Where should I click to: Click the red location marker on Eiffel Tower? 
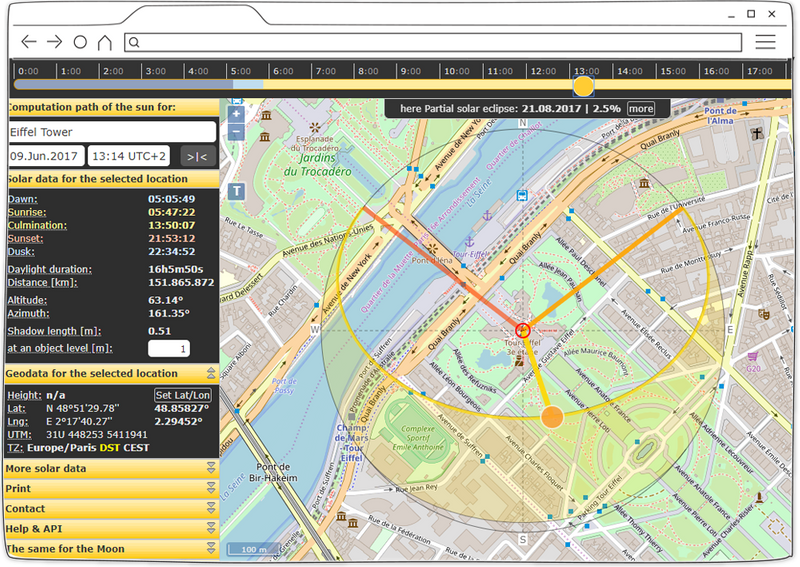click(522, 330)
